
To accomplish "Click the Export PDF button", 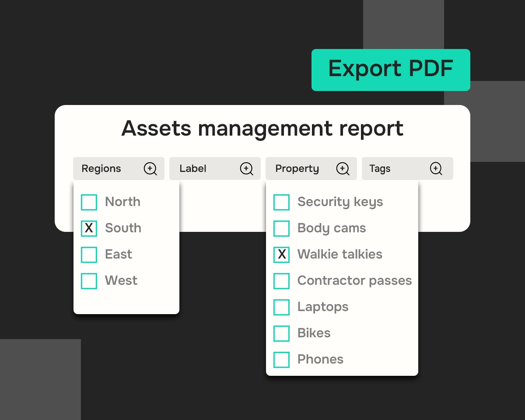I will pos(391,70).
